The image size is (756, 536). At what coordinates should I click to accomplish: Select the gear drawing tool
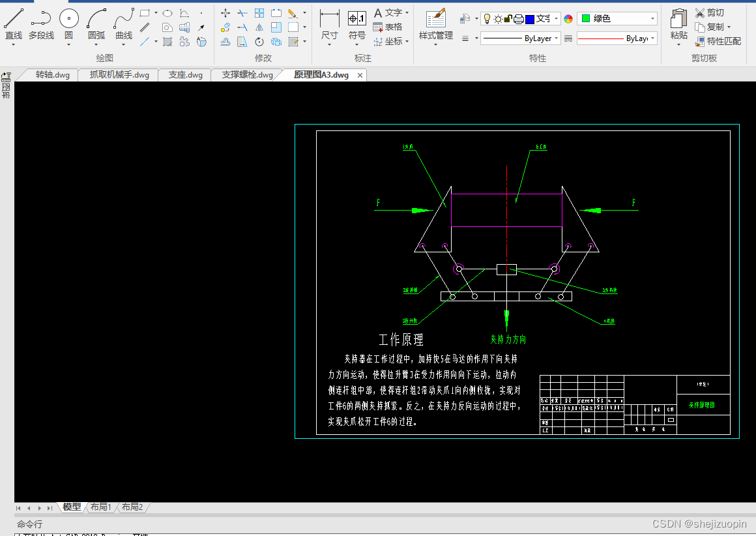[184, 42]
